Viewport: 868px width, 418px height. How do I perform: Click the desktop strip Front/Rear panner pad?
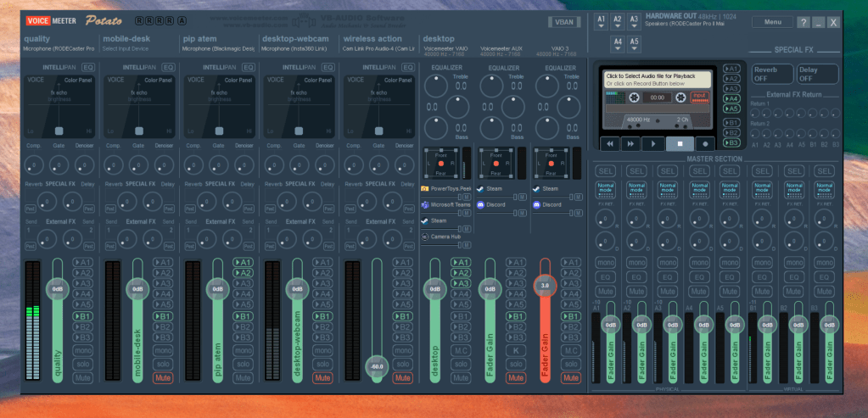pyautogui.click(x=441, y=164)
